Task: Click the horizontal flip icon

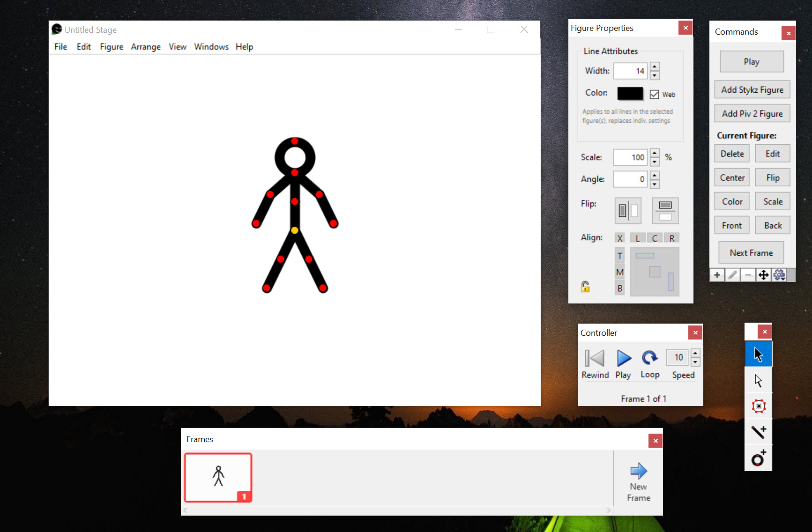Action: coord(628,211)
